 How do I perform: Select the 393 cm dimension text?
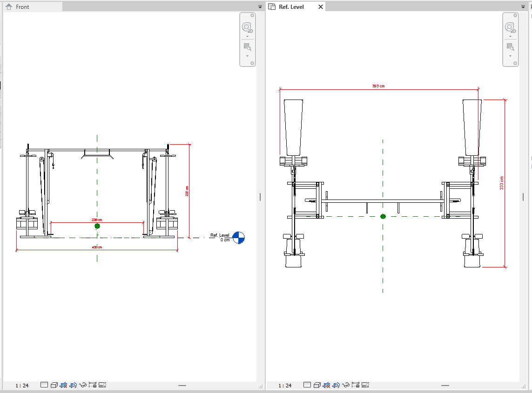(378, 86)
